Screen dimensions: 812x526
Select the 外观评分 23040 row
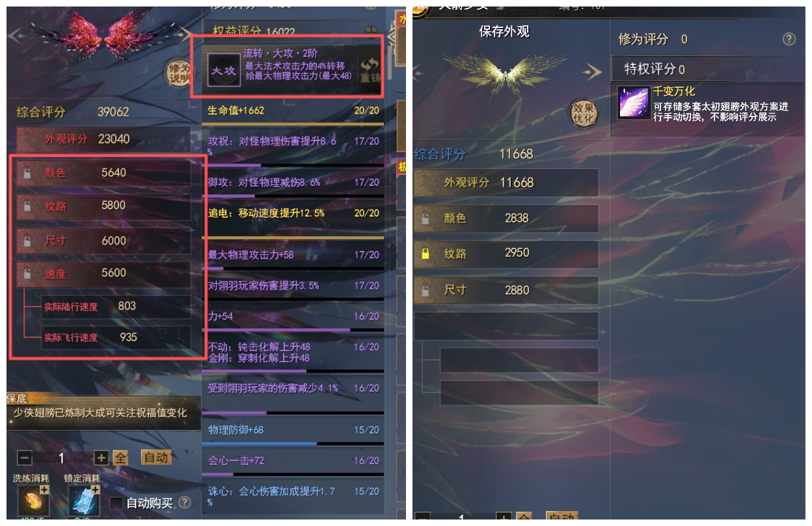[104, 139]
